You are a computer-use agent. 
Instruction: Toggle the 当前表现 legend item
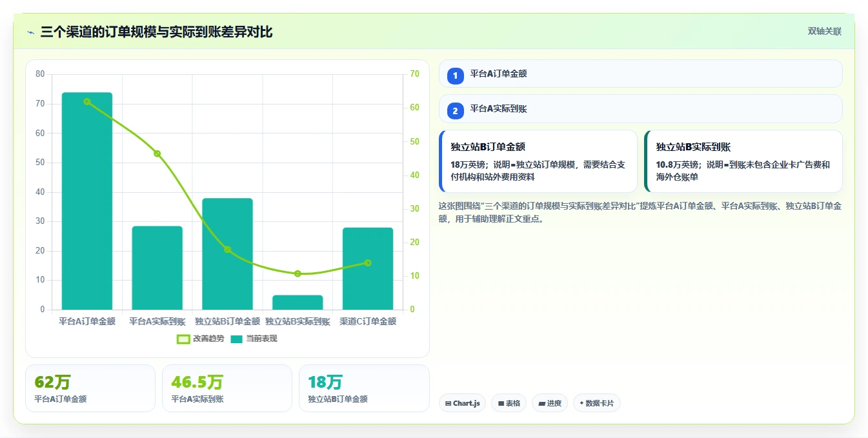[x=254, y=339]
